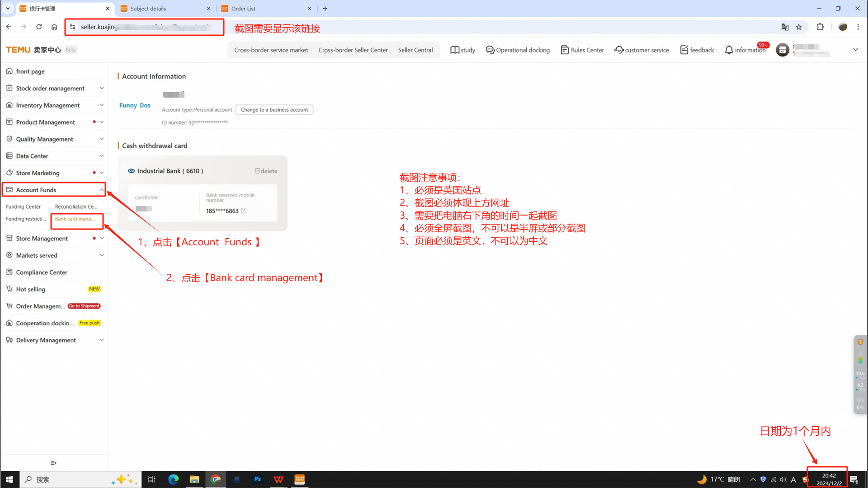The height and width of the screenshot is (488, 868).
Task: Open Photoshop from the Windows taskbar
Action: coord(258,479)
